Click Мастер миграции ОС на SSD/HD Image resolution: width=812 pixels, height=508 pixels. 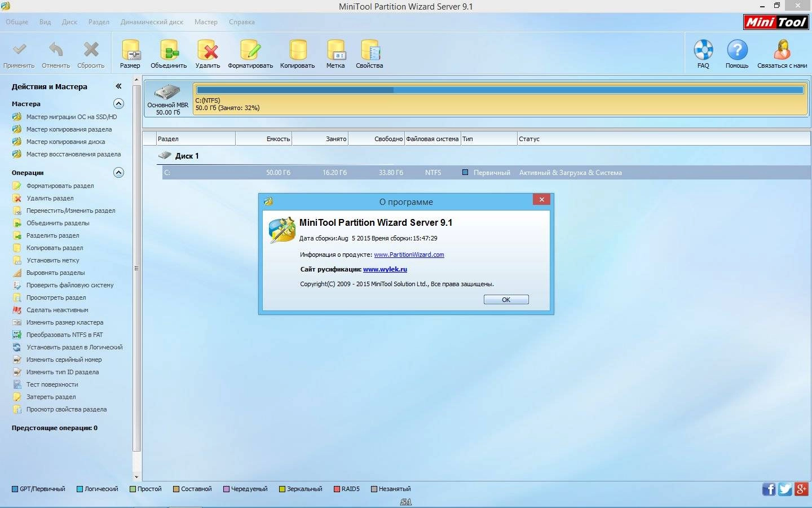click(x=72, y=117)
